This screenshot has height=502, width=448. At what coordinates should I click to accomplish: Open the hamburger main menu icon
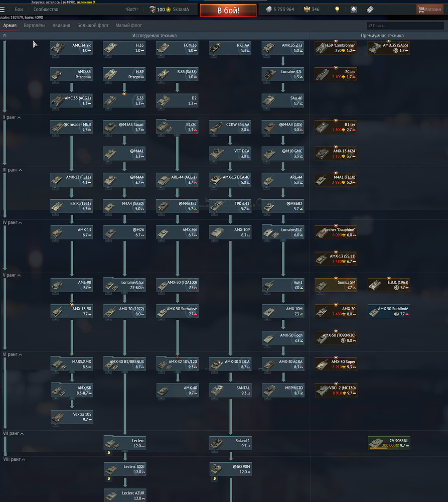3,9
